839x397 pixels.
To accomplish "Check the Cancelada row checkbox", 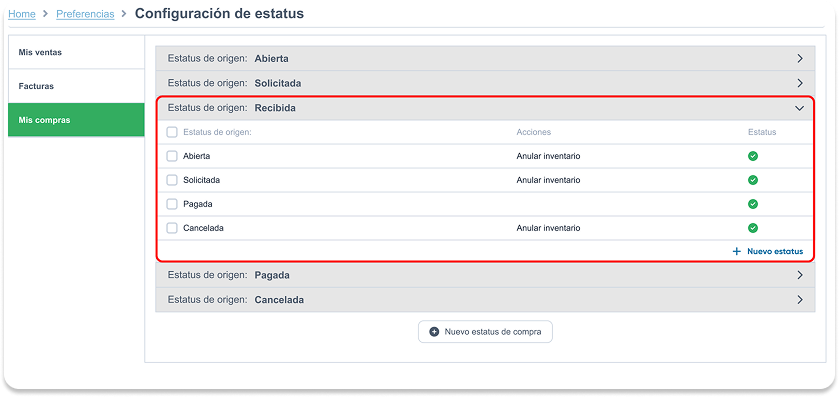I will tap(172, 228).
